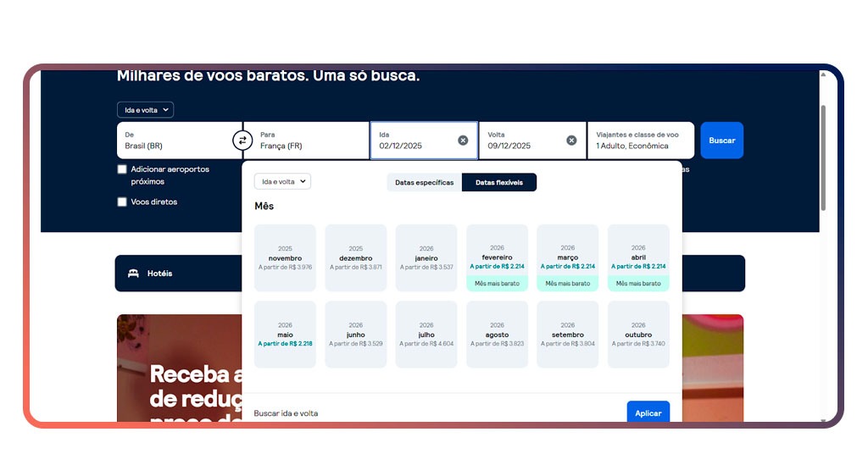Pick agosto 2026 month card
The image size is (868, 454).
pyautogui.click(x=497, y=335)
